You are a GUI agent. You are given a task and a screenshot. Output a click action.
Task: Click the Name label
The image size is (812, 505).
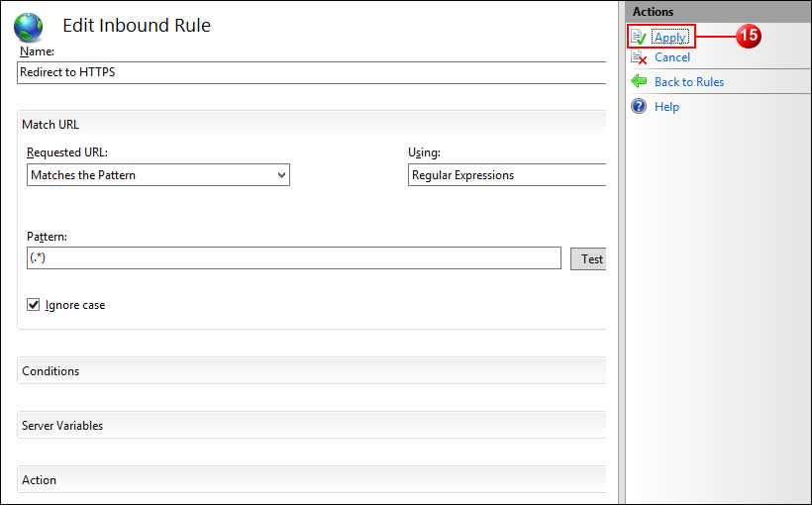coord(37,51)
